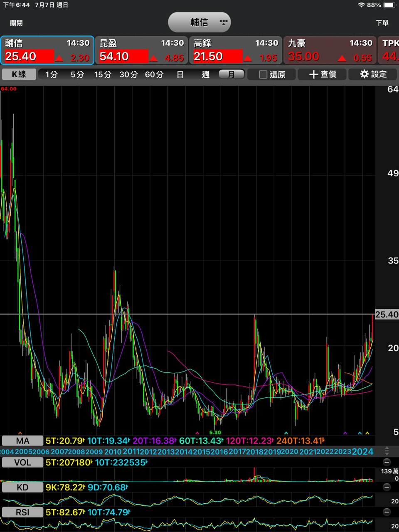This screenshot has width=399, height=532.
Task: Open the 輔信 stock selector dropdown
Action: point(199,22)
